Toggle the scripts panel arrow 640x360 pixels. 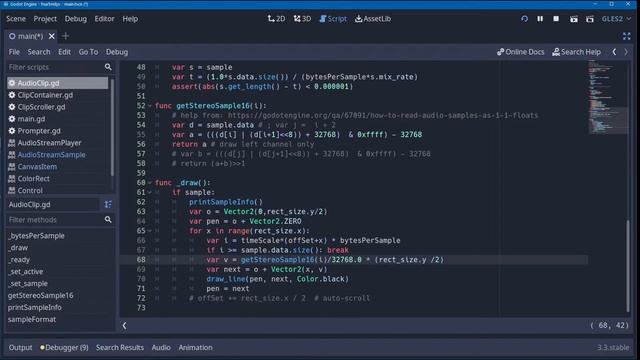(124, 325)
